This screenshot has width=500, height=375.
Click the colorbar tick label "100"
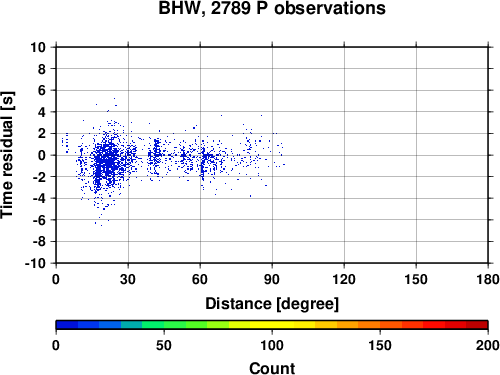tap(272, 345)
